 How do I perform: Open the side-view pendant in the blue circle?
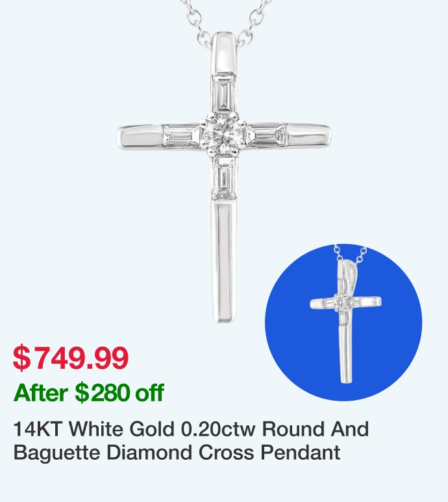coord(343,322)
